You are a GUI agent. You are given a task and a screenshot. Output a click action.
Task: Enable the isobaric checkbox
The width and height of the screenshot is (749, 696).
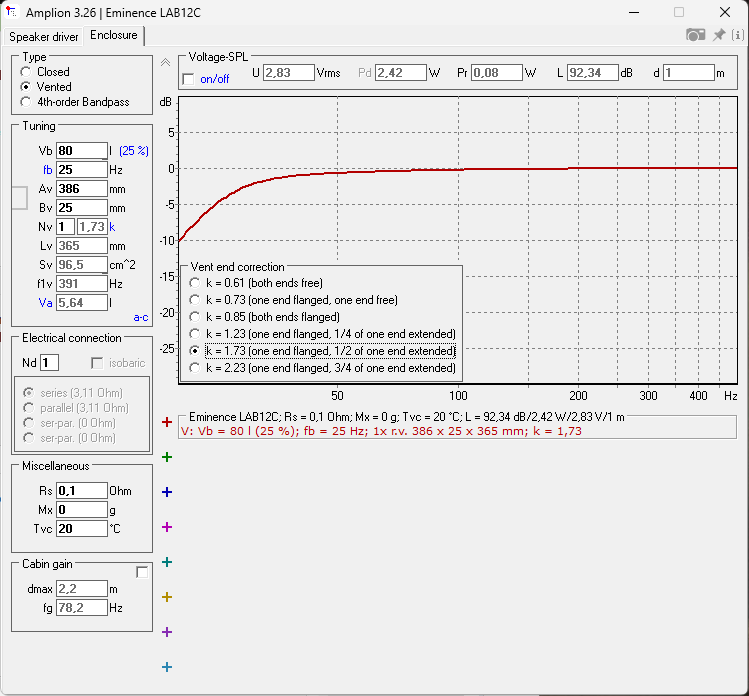[97, 363]
